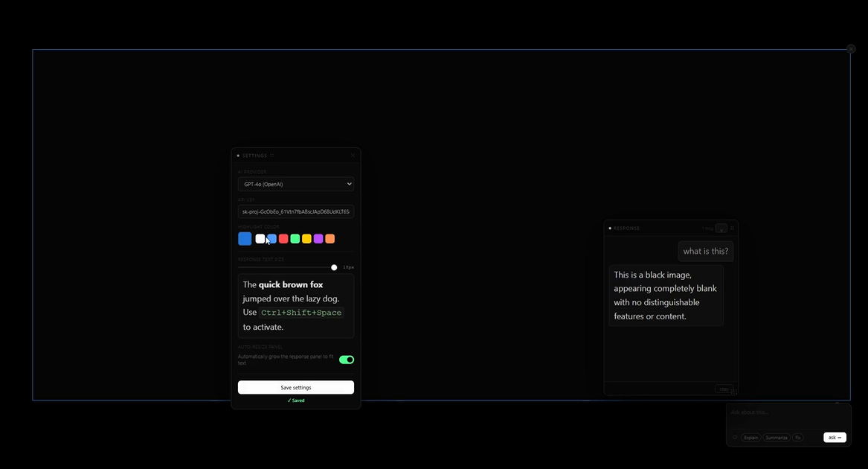Screen dimensions: 868x469
Task: Click the Fix quick action chip
Action: click(797, 438)
